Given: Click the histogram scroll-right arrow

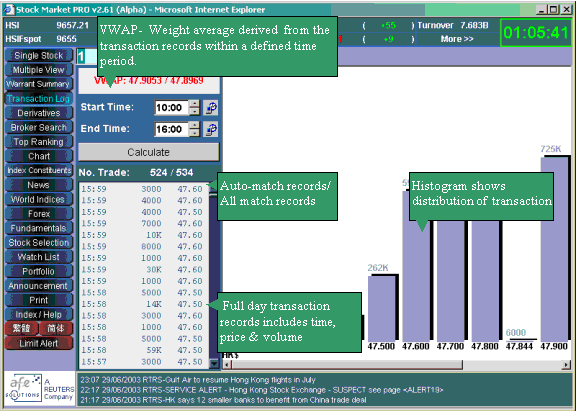Looking at the screenshot, I should pyautogui.click(x=566, y=365).
